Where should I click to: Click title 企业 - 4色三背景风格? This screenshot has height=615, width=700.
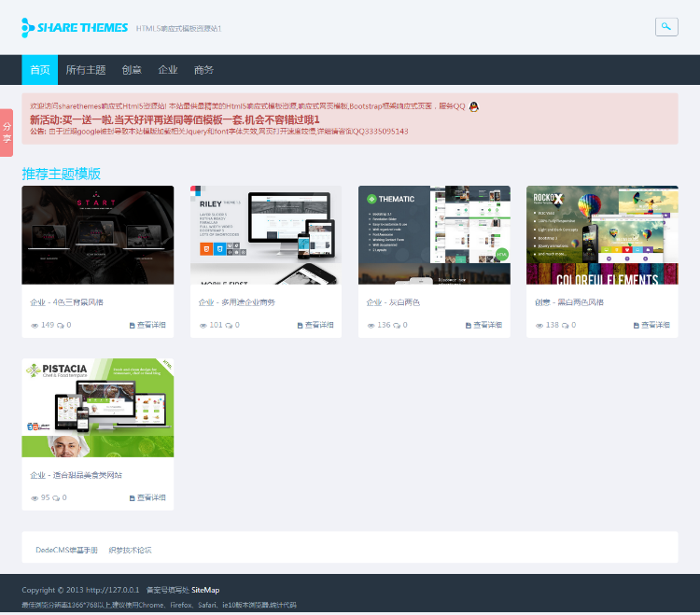pos(66,302)
